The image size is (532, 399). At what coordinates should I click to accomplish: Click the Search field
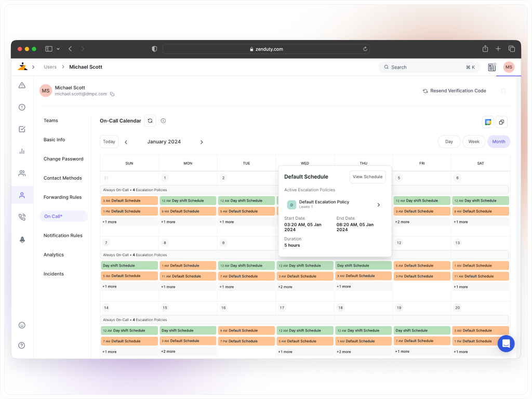(429, 67)
